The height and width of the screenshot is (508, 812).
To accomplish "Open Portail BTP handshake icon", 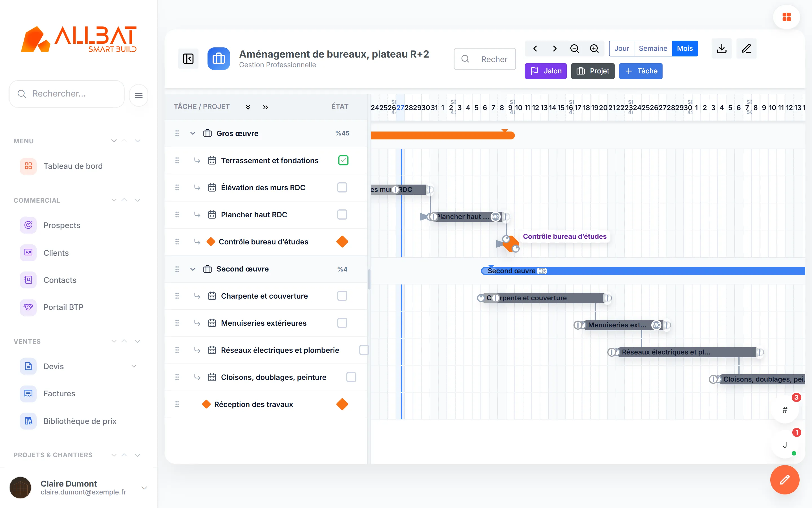I will click(28, 307).
